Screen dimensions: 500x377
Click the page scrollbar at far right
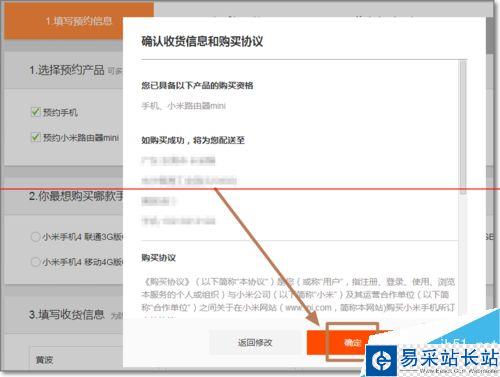[490, 35]
